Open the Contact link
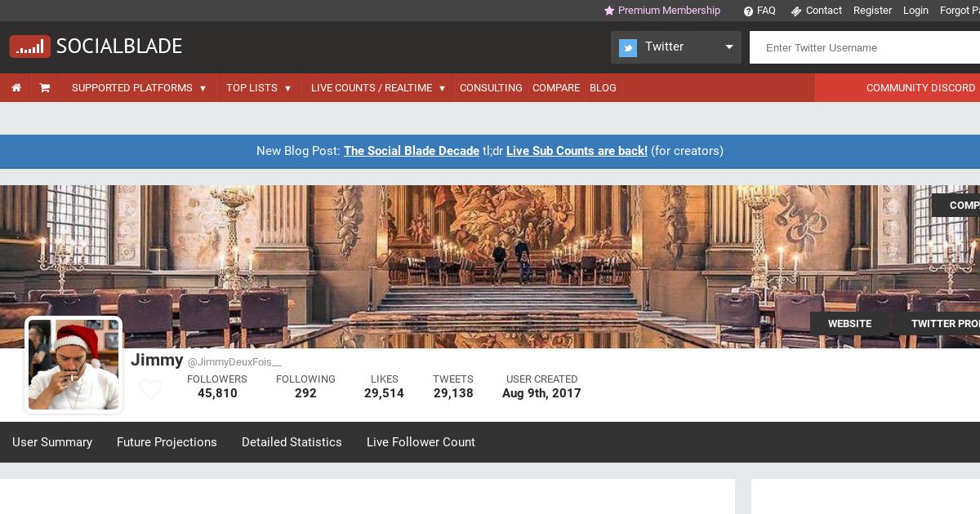This screenshot has height=514, width=980. [x=823, y=11]
